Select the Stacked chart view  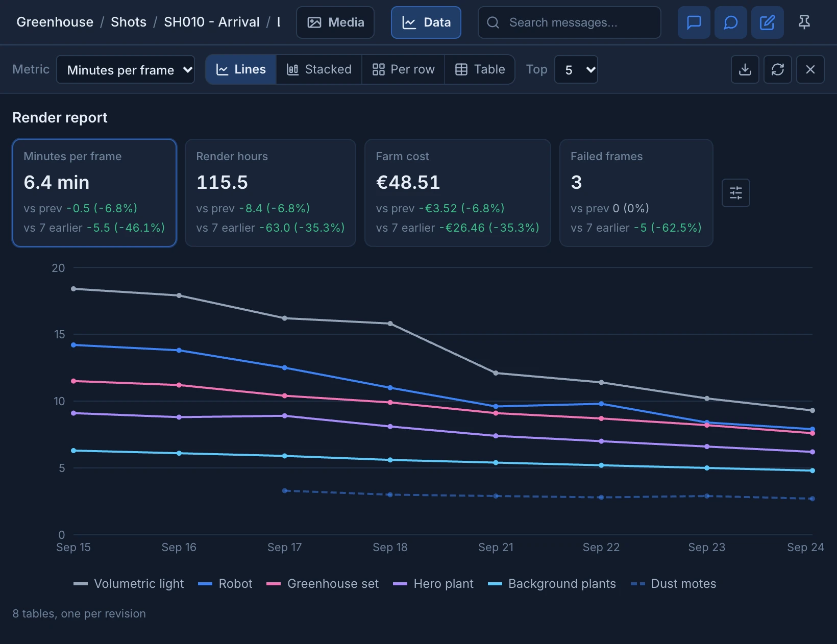pos(319,69)
